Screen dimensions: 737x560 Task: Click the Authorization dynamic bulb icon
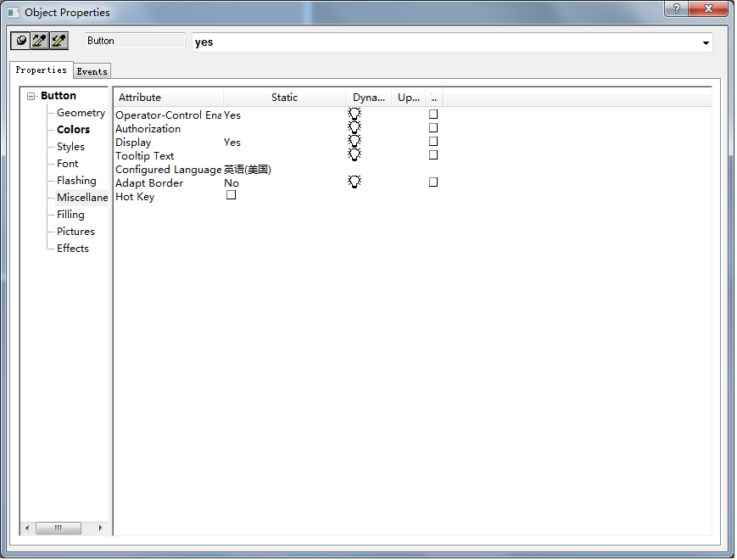point(355,128)
